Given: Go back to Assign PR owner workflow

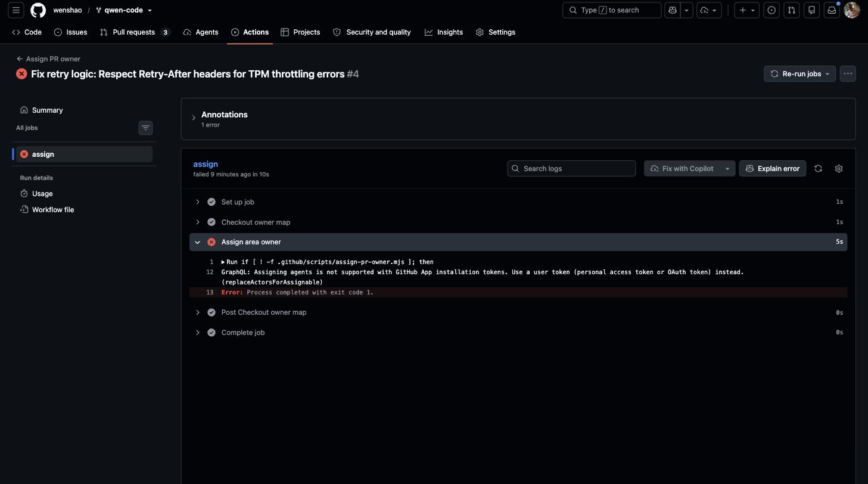Looking at the screenshot, I should point(48,59).
